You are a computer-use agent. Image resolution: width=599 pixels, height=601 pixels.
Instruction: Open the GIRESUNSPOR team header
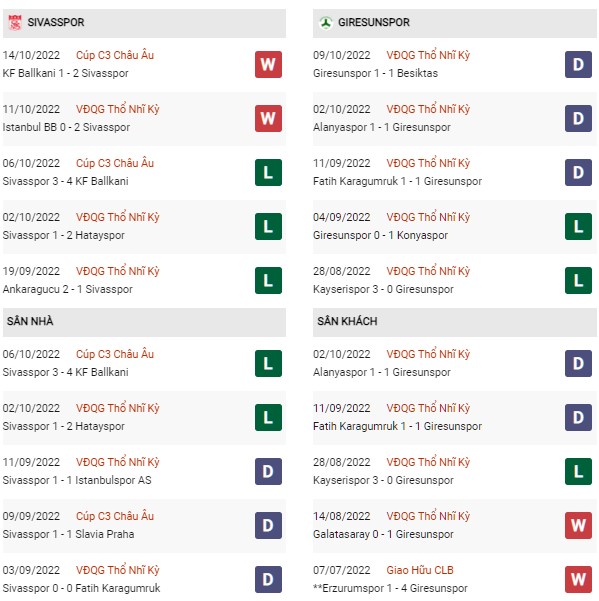coord(455,23)
